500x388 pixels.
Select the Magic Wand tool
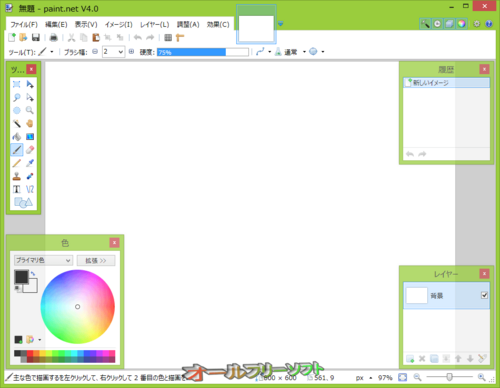point(17,123)
